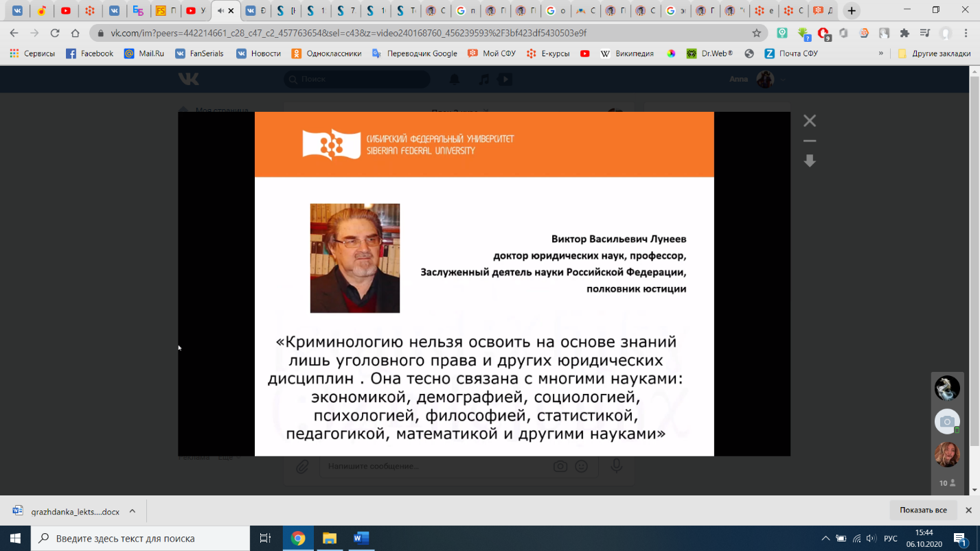
Task: Open the media control playlist button
Action: pyautogui.click(x=925, y=33)
